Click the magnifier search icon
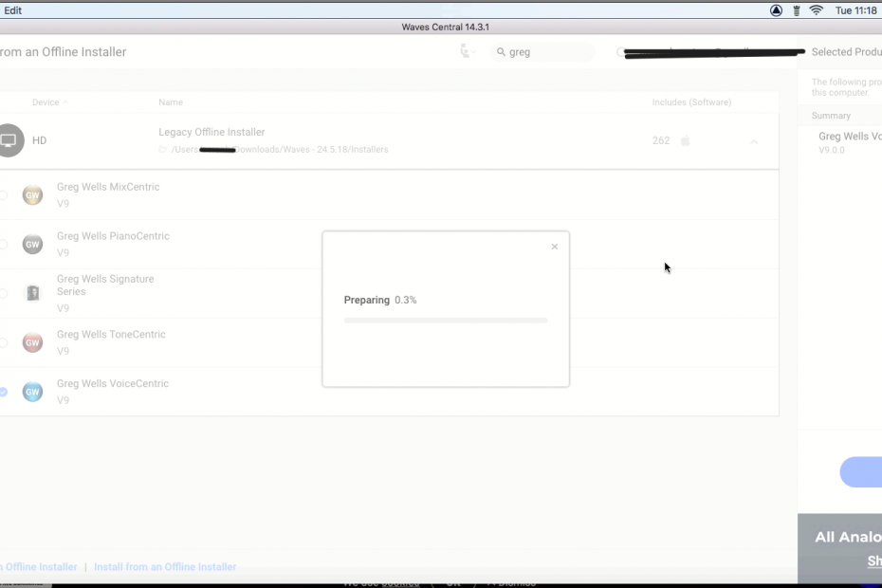Screen dimensions: 882x588 [501, 52]
